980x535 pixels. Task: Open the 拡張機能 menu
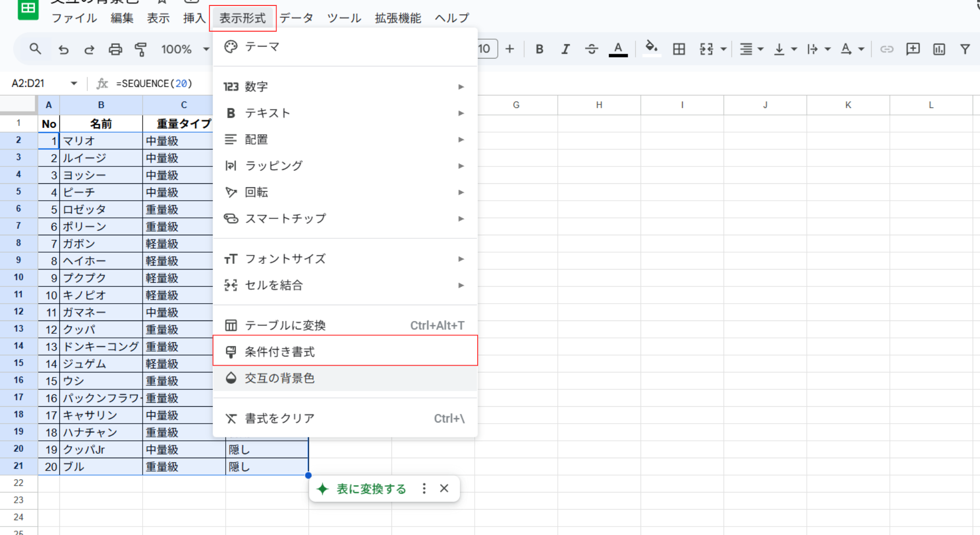tap(398, 18)
